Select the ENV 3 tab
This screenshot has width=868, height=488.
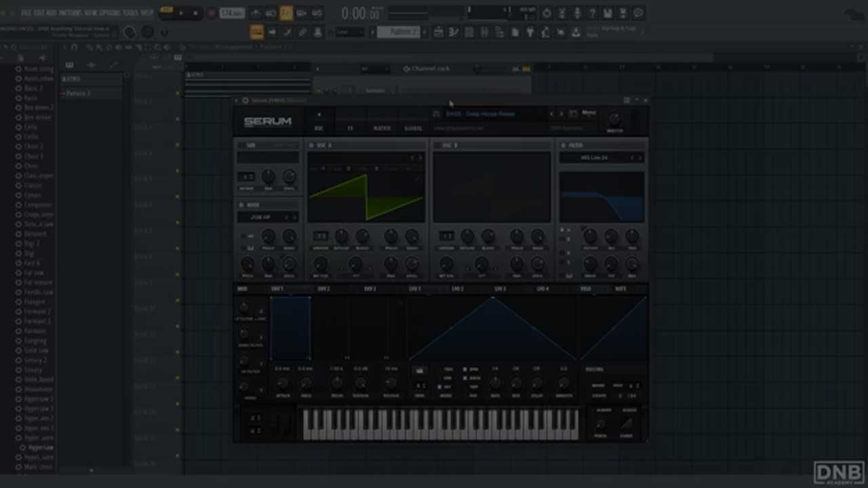[x=370, y=289]
